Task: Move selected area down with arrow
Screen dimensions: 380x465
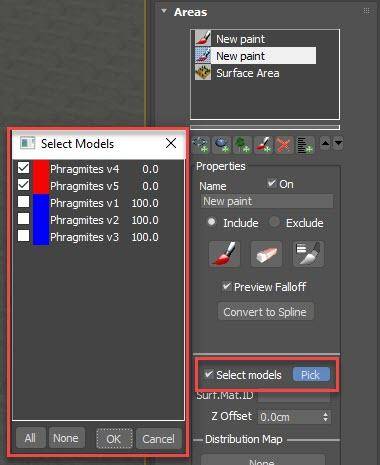Action: click(x=338, y=144)
